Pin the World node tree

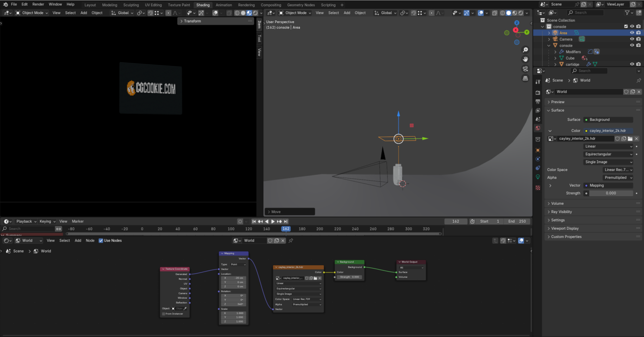pyautogui.click(x=291, y=240)
